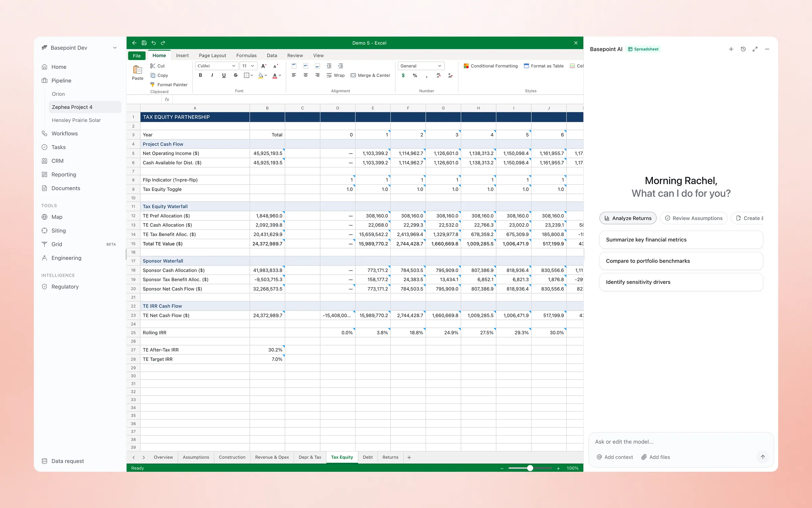
Task: Click Summarize key financial metrics
Action: 681,240
